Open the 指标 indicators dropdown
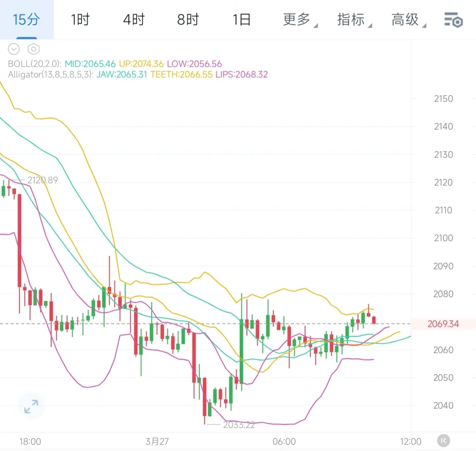Viewport: 476px width, 451px height. coord(354,19)
